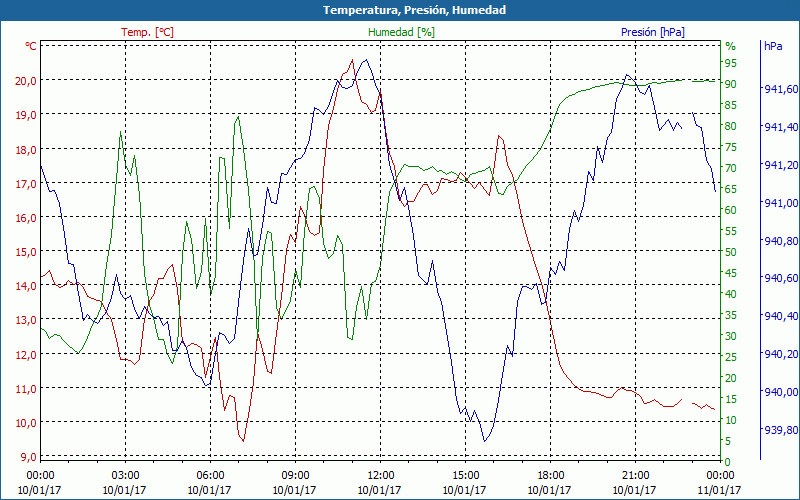Click the '21:00' time axis label
Image resolution: width=800 pixels, height=500 pixels.
(x=635, y=476)
